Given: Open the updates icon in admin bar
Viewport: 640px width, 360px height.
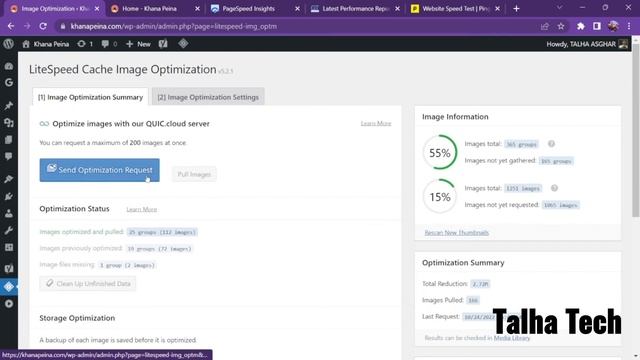Looking at the screenshot, I should click(x=85, y=44).
